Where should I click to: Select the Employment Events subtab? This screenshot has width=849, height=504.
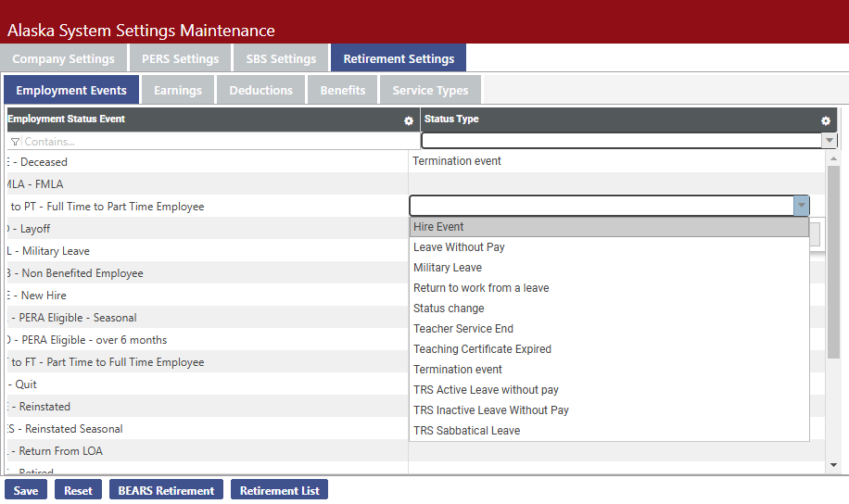coord(71,90)
